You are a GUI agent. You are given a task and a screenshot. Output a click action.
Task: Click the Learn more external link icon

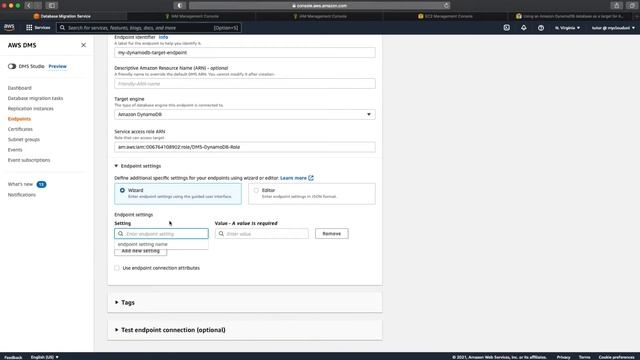311,178
